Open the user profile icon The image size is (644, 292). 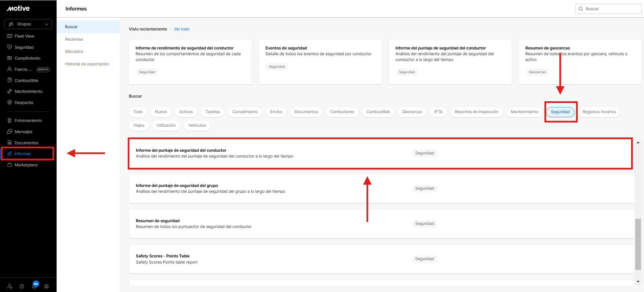[x=46, y=286]
